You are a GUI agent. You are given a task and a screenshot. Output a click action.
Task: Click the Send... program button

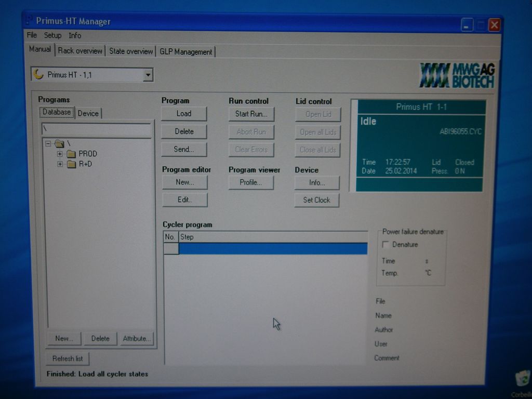coord(184,149)
